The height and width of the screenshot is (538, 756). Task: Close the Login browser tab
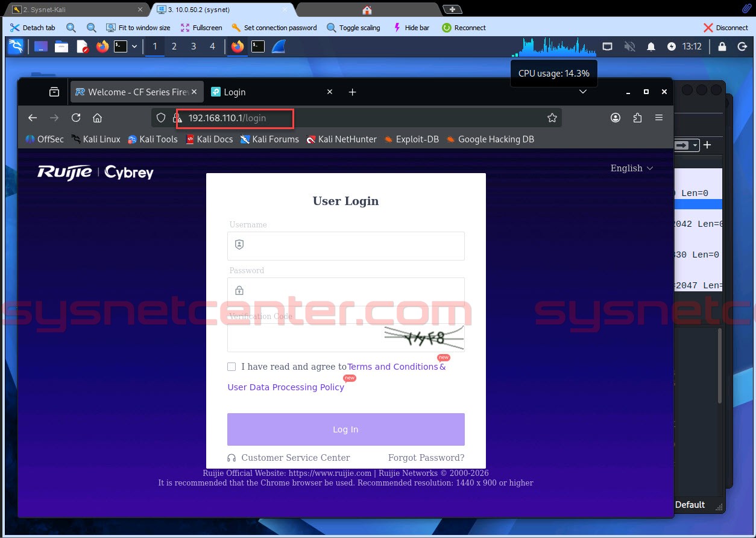click(x=330, y=92)
